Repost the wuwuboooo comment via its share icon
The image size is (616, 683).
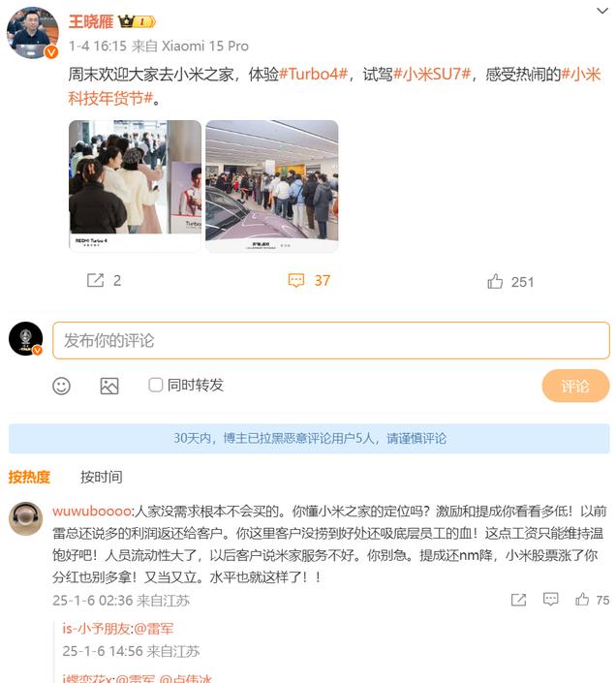click(518, 600)
